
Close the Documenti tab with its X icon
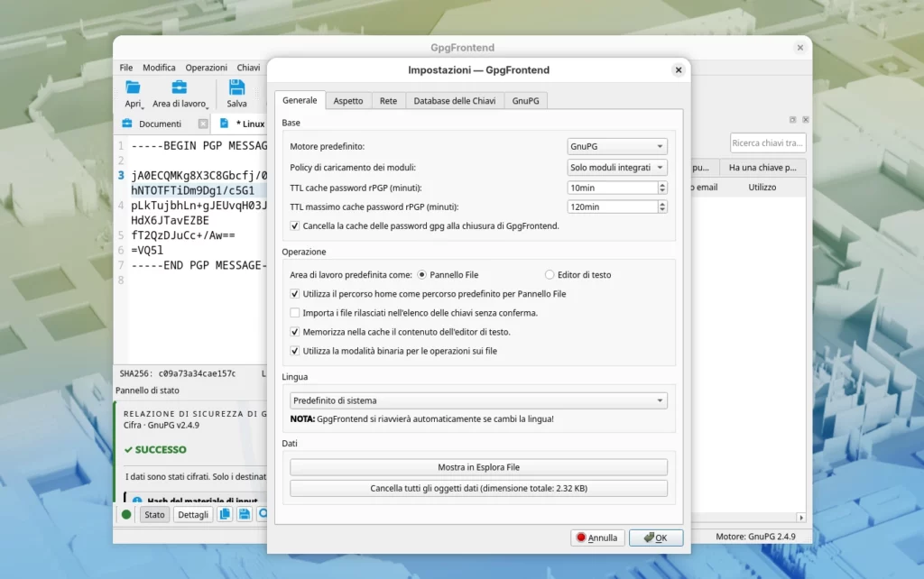click(x=203, y=124)
